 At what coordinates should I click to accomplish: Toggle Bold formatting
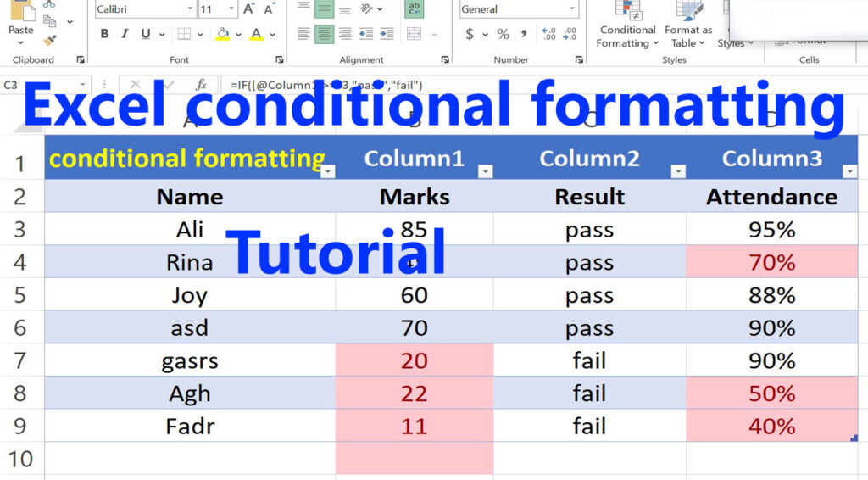[x=104, y=34]
